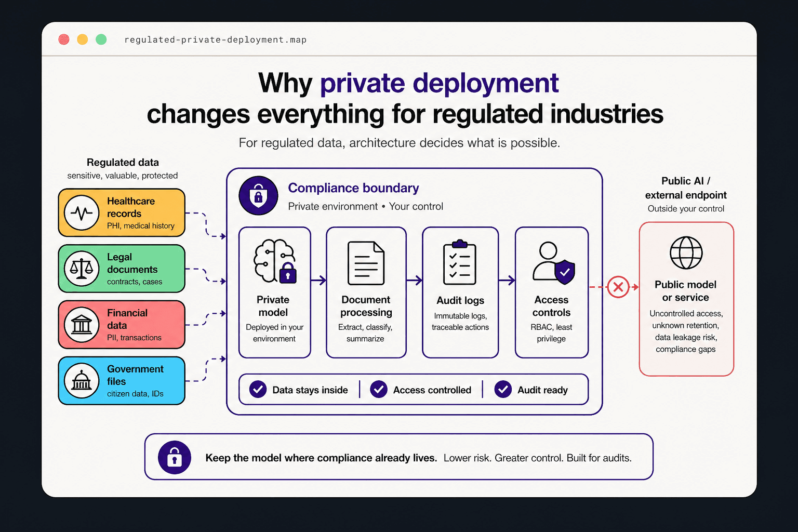
Task: Click the padlock icon beside Compliance boundary heading
Action: pyautogui.click(x=258, y=196)
